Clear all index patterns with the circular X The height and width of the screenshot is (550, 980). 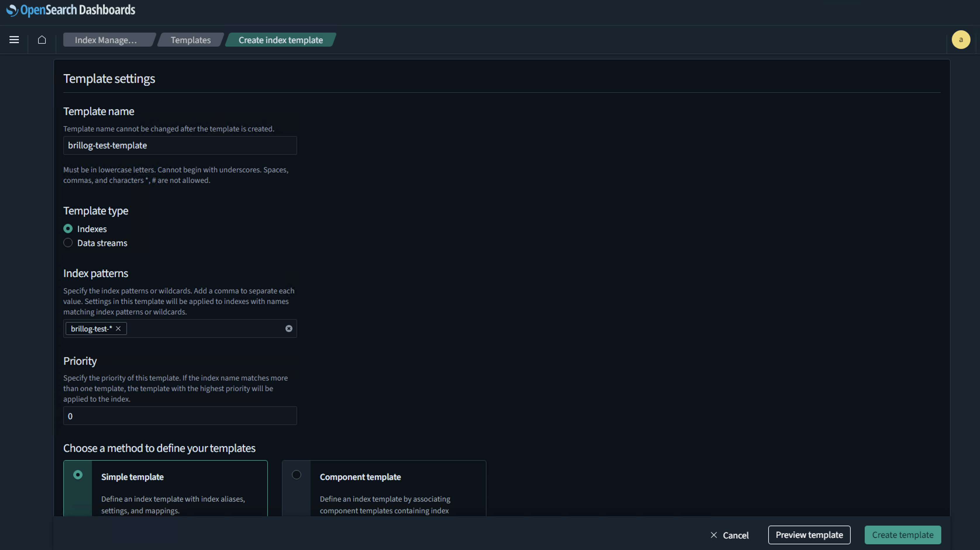click(288, 329)
